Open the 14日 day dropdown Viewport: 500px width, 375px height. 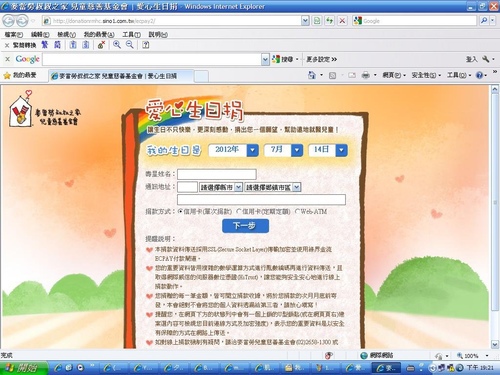click(341, 150)
